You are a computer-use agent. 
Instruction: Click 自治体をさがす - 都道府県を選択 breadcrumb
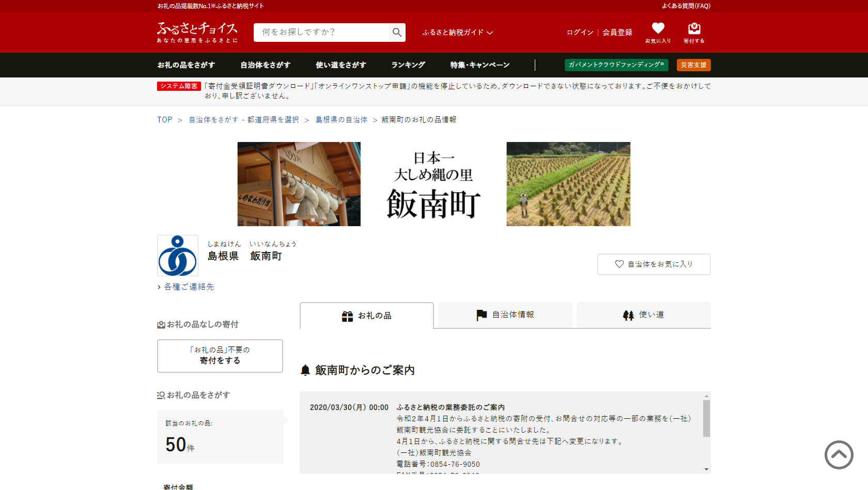point(243,119)
